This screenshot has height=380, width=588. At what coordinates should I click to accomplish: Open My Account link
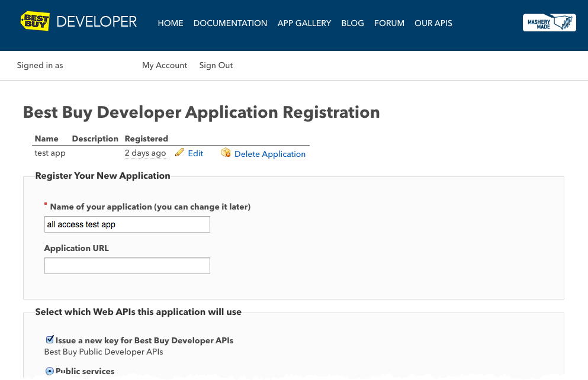pos(165,65)
